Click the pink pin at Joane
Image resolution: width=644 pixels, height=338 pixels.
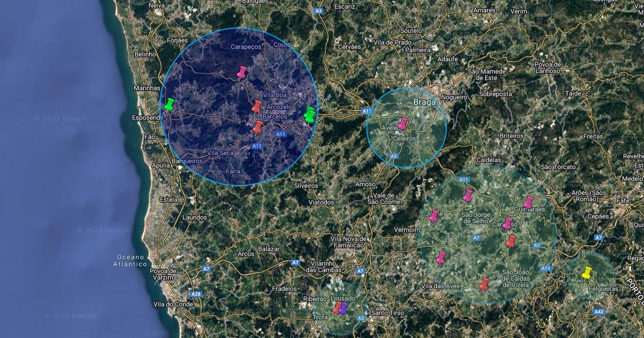coord(434,216)
